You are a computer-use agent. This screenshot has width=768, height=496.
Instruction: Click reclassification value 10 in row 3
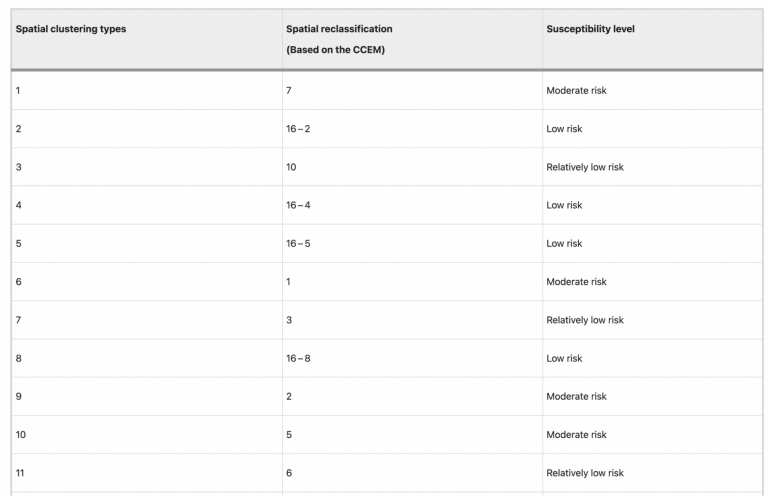[x=291, y=167]
